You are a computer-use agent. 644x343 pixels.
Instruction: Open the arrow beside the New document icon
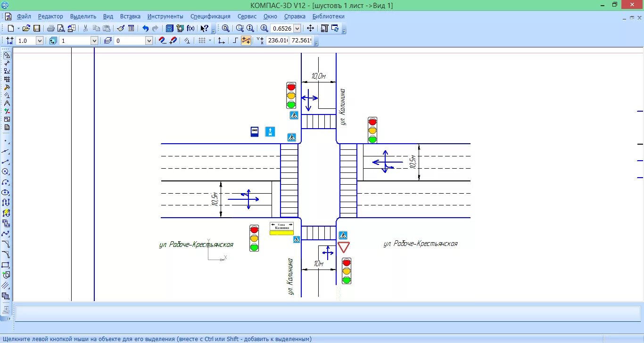(19, 28)
